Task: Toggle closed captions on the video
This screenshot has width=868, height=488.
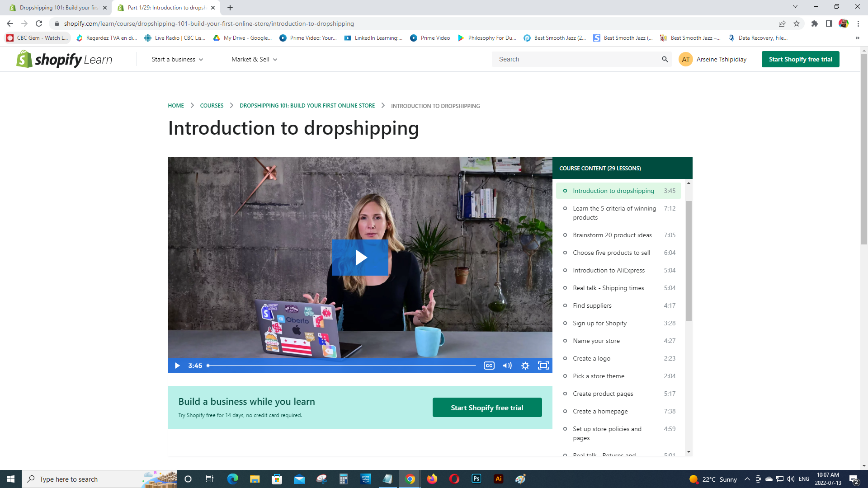Action: tap(489, 366)
